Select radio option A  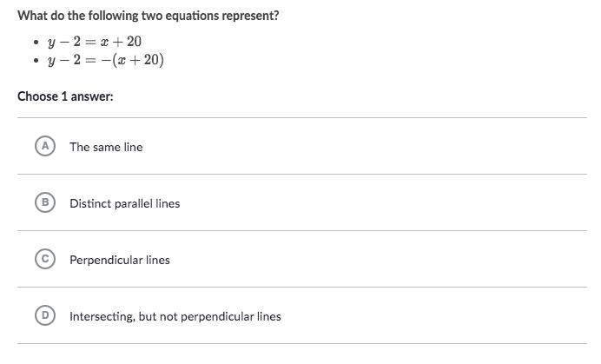point(44,146)
